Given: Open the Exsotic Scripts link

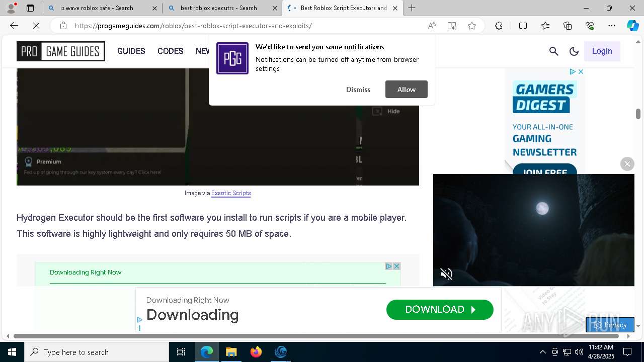Looking at the screenshot, I should pos(231,193).
